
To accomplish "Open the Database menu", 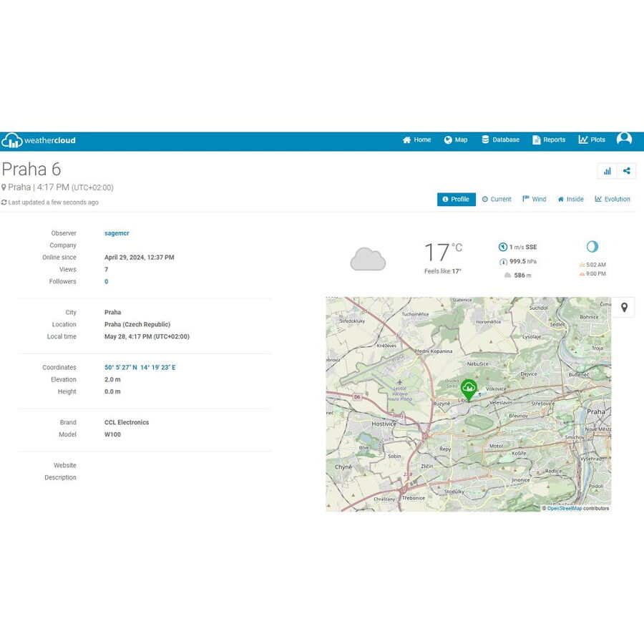I will [x=500, y=140].
